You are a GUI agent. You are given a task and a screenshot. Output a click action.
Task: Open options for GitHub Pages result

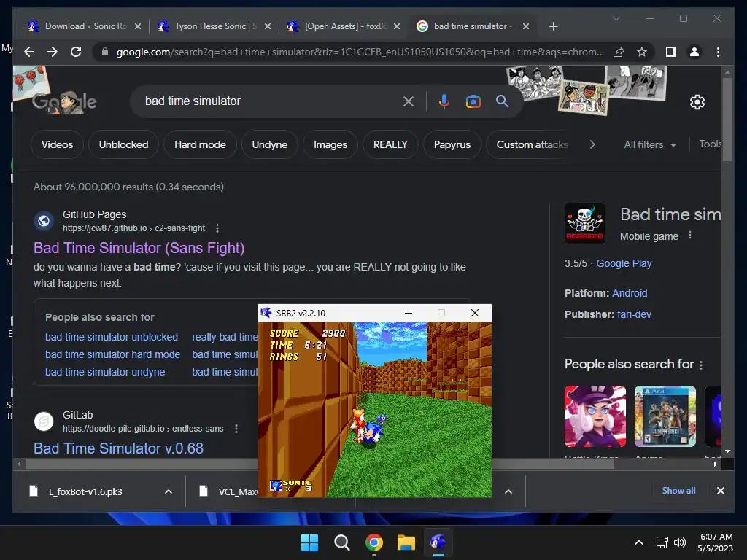[217, 228]
